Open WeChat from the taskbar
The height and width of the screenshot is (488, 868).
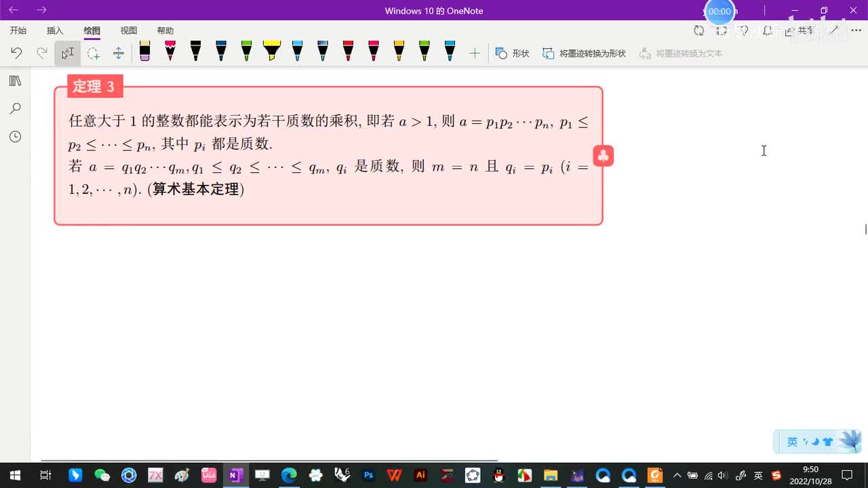coord(102,476)
